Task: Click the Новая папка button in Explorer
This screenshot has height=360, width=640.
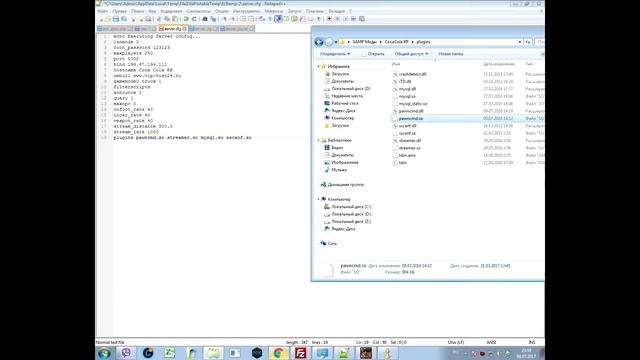Action: tap(451, 54)
